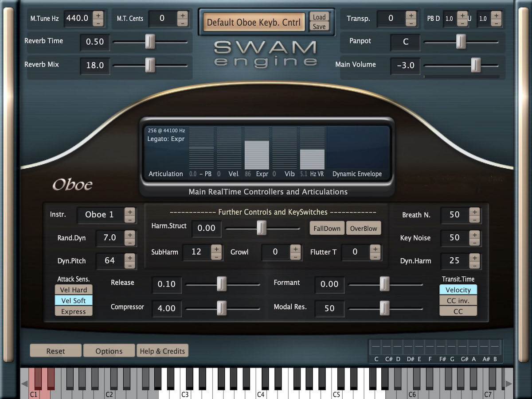Click the Panpot slider handle

click(x=461, y=42)
